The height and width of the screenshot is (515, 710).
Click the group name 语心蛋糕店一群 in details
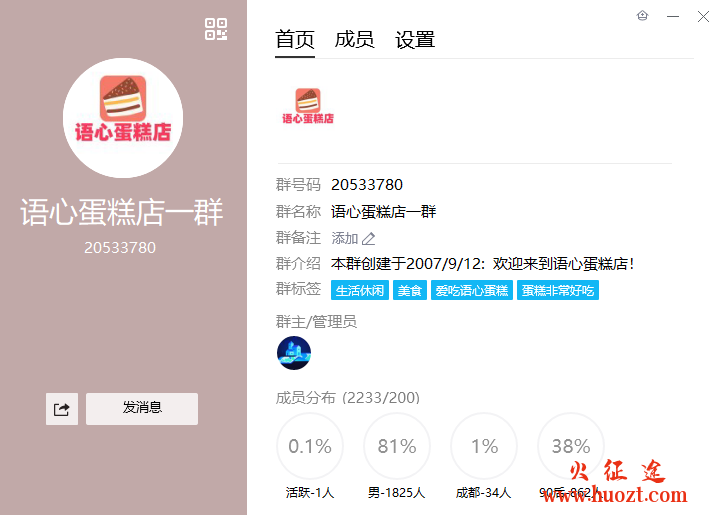click(384, 212)
